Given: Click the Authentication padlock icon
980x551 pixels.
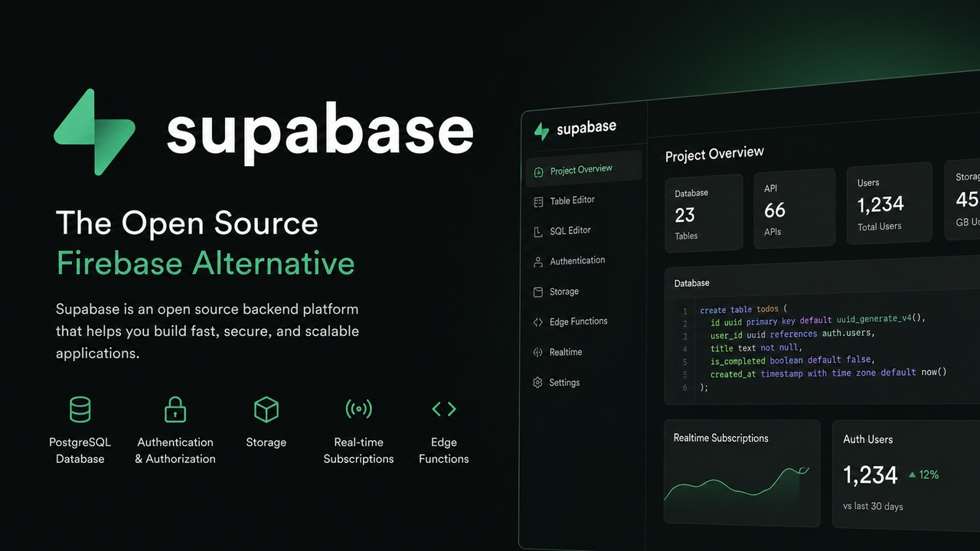Looking at the screenshot, I should (175, 409).
